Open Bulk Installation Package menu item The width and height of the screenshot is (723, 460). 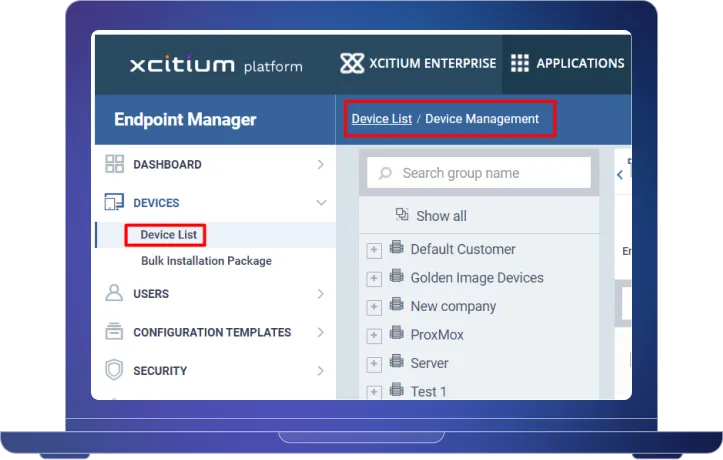point(206,261)
